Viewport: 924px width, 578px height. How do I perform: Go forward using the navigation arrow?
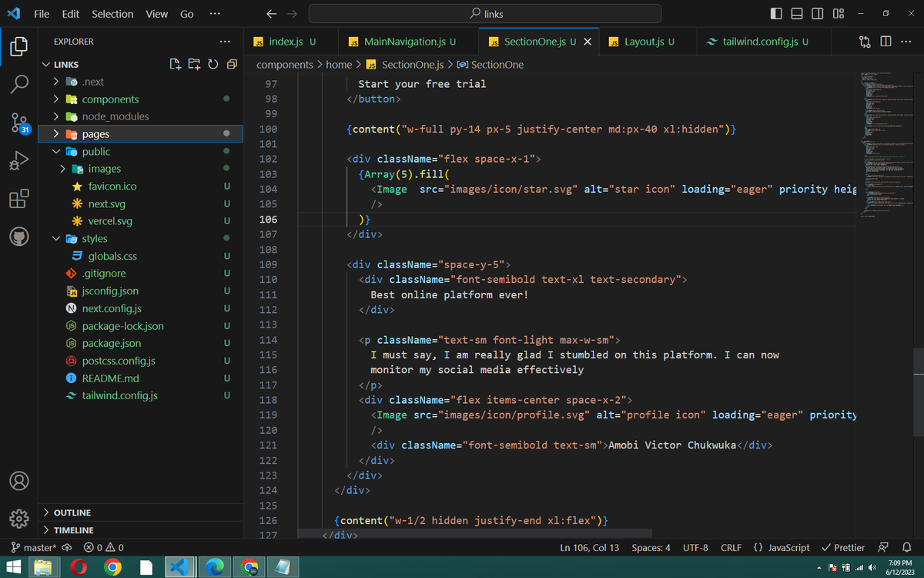292,14
